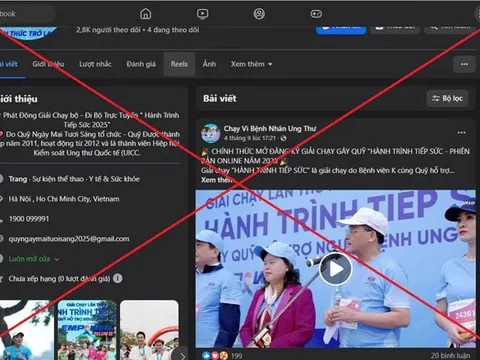This screenshot has height=360, width=480.
Task: Open the page options three-dot button
Action: click(x=464, y=64)
